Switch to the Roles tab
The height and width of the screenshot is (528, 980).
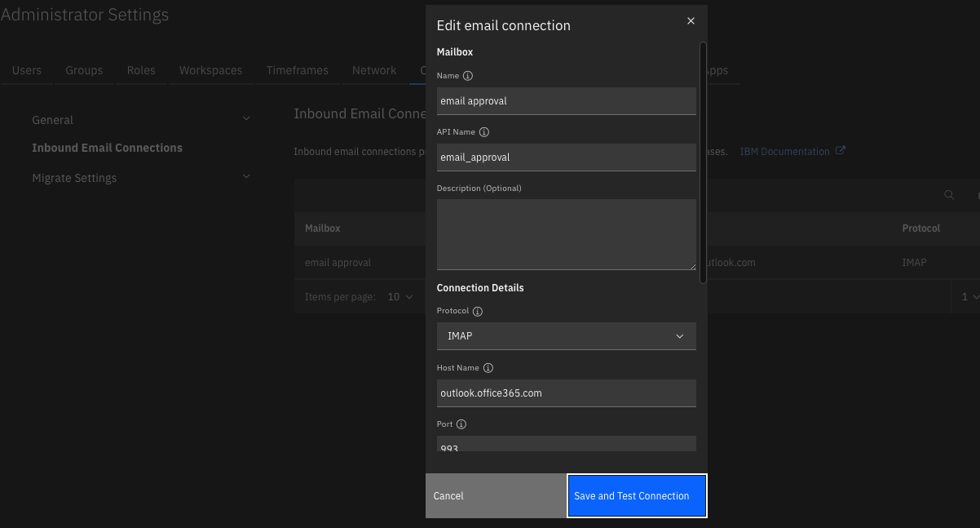point(141,70)
